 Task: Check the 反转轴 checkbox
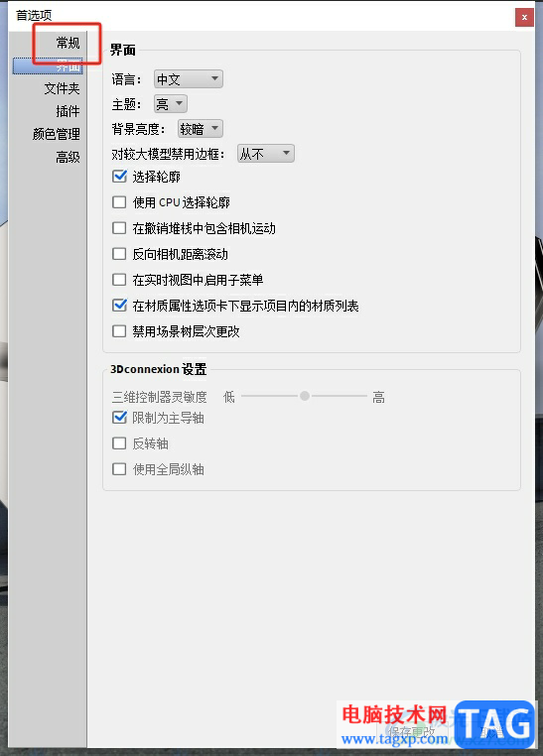(x=119, y=443)
